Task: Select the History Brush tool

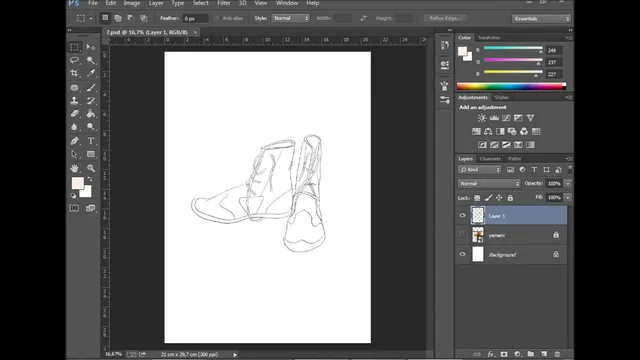Action: coord(91,100)
